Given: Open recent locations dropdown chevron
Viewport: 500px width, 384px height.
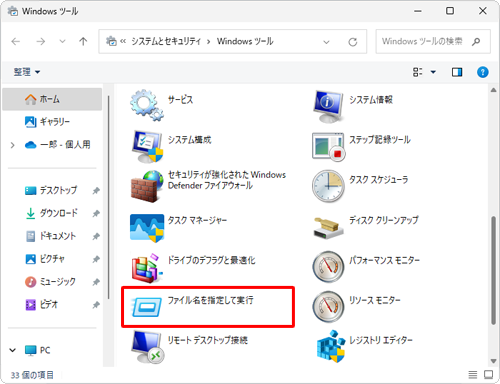Looking at the screenshot, I should pyautogui.click(x=62, y=42).
